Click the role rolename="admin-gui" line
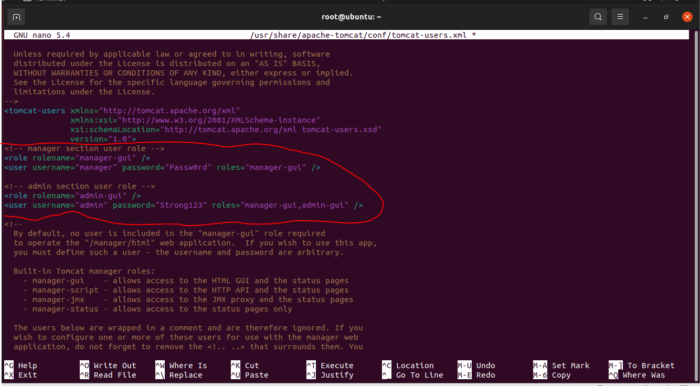Viewport: 700px width, 386px height. [72, 196]
